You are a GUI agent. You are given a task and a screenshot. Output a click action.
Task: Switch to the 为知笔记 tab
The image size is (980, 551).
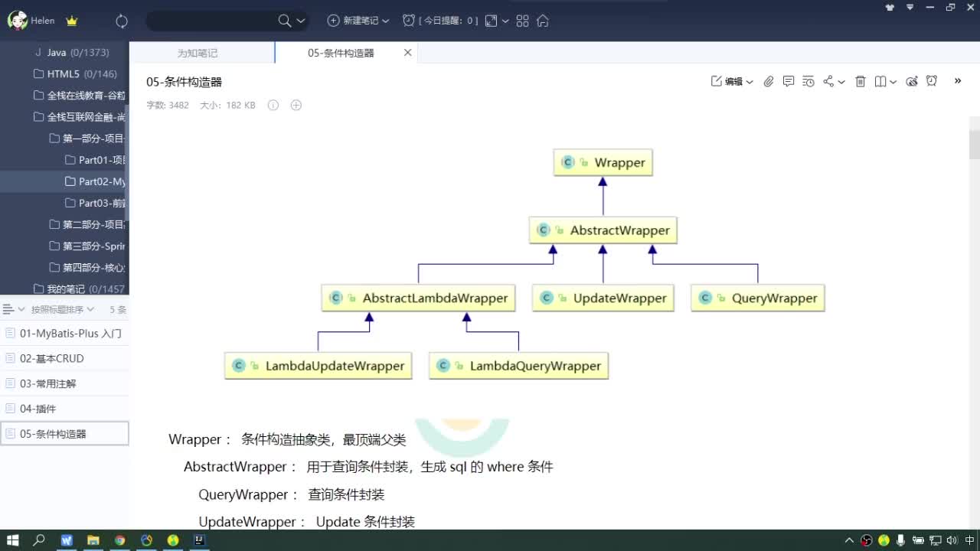click(198, 53)
